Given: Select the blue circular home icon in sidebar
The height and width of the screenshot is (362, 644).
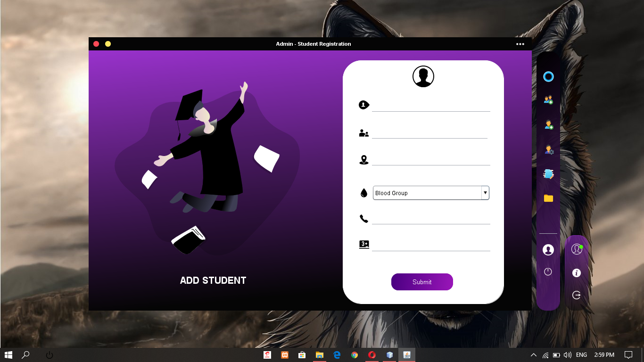Looking at the screenshot, I should tap(548, 76).
